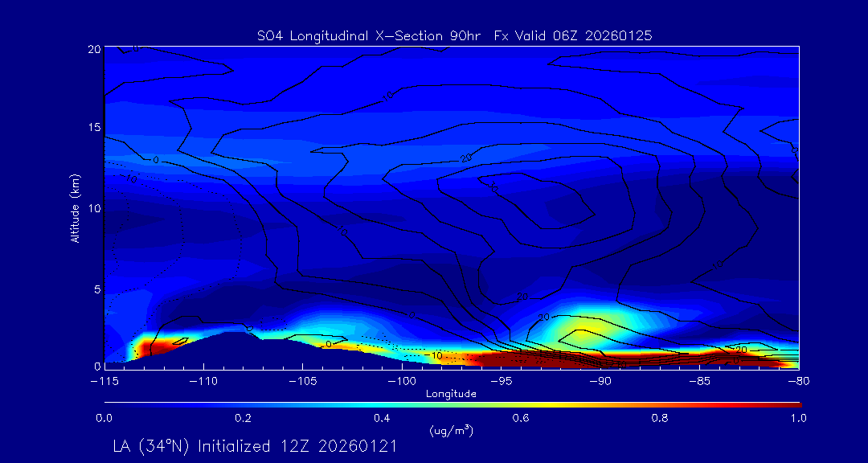Click longitude tick label -100
This screenshot has height=463, width=868.
tap(401, 382)
